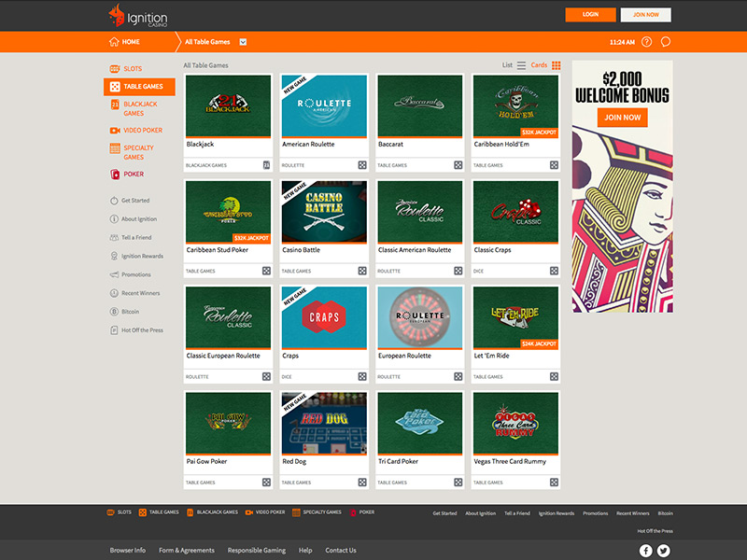Expand the All Table Games dropdown
This screenshot has width=747, height=560.
point(243,42)
